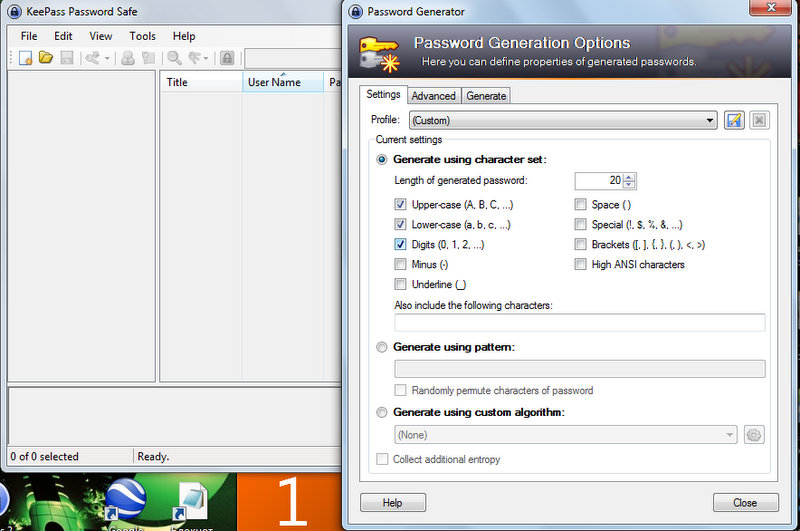Screen dimensions: 800x531
Task: Open a database via the yellow folder icon
Action: 46,58
